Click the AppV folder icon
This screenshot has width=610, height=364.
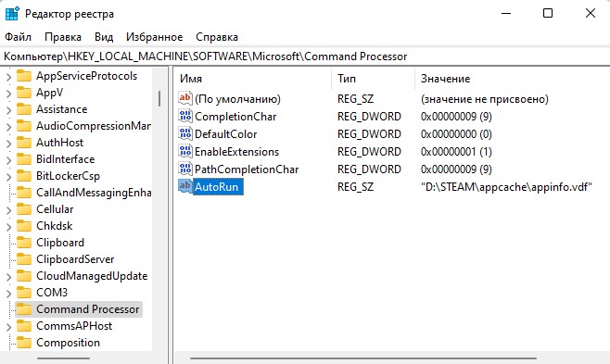point(24,93)
